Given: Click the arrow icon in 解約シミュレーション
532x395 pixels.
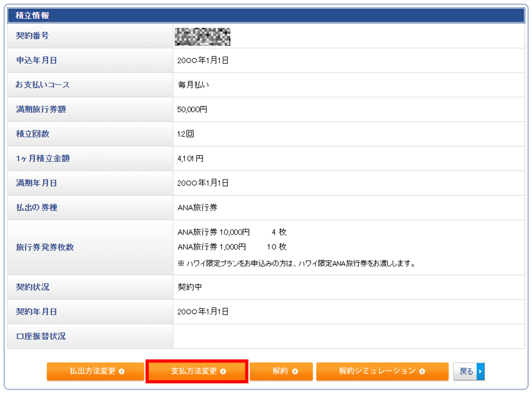Looking at the screenshot, I should pos(422,371).
